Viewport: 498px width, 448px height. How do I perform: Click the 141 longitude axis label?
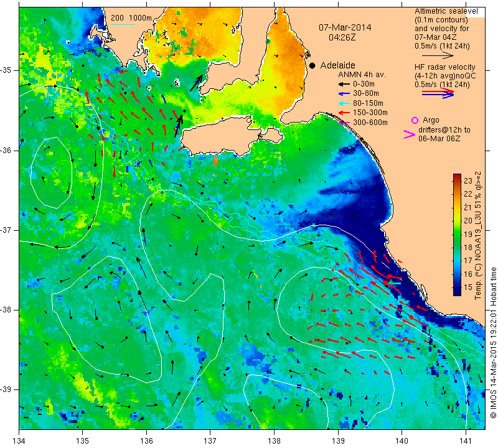(x=466, y=441)
